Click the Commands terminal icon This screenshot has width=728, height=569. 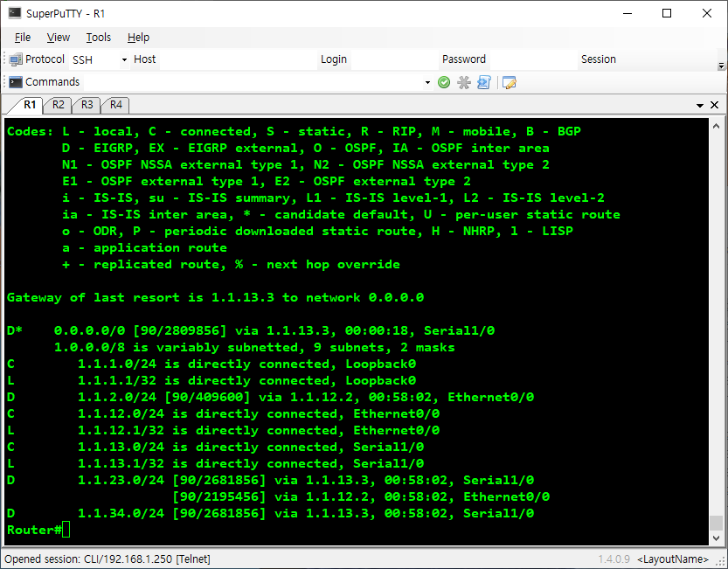point(16,82)
